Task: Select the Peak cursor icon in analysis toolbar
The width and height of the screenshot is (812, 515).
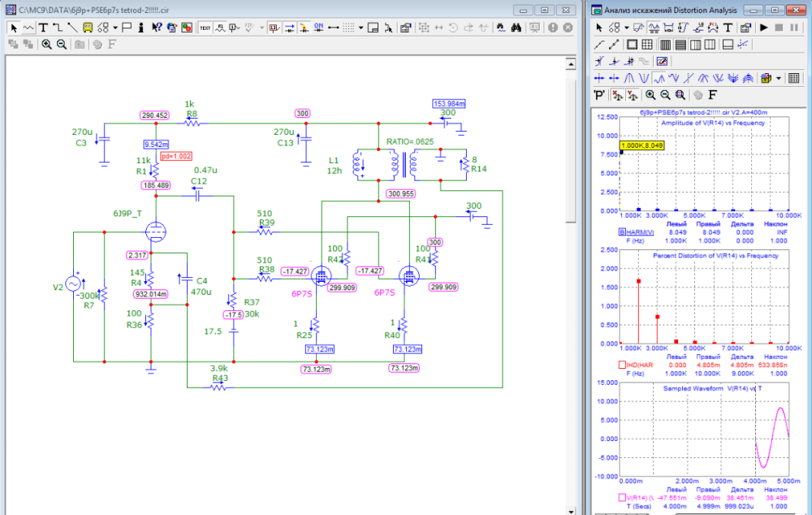Action: [629, 78]
